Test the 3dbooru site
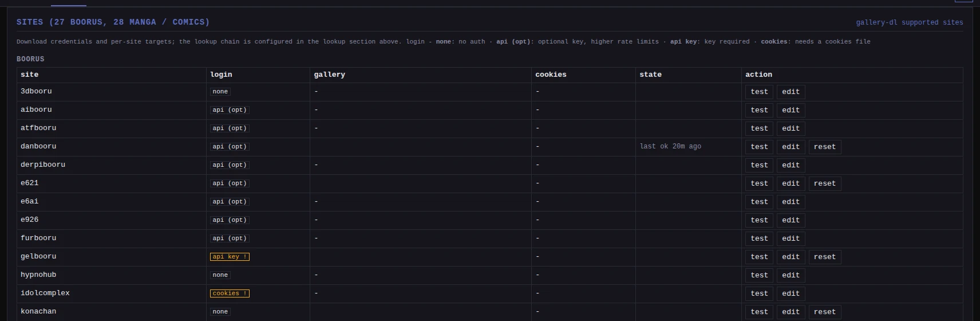Viewport: 980px width, 321px height. pyautogui.click(x=759, y=92)
